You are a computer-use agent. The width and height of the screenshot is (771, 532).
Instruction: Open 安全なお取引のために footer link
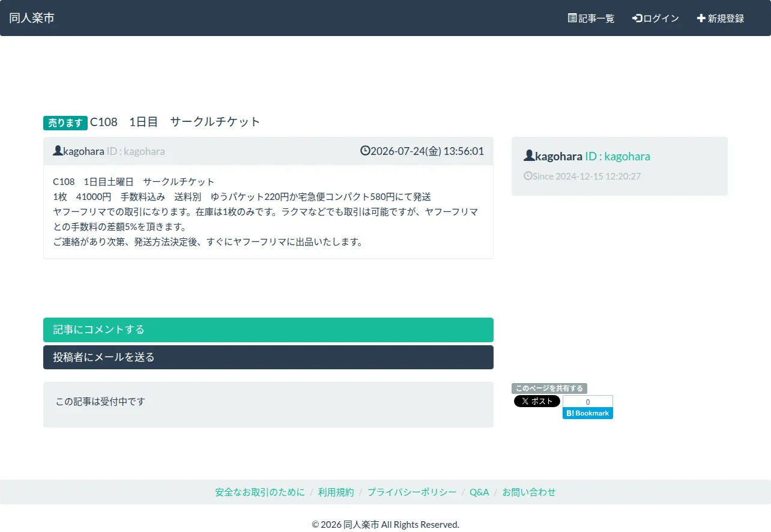260,492
